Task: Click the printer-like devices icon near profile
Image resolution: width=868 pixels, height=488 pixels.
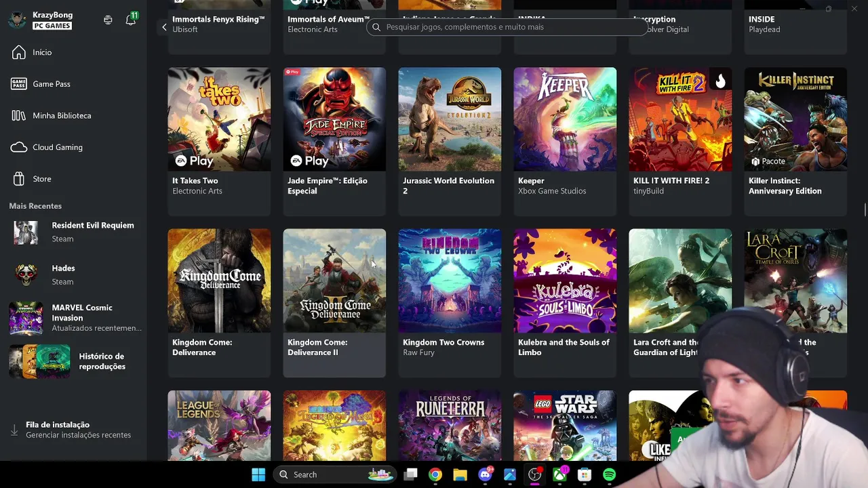Action: (108, 20)
